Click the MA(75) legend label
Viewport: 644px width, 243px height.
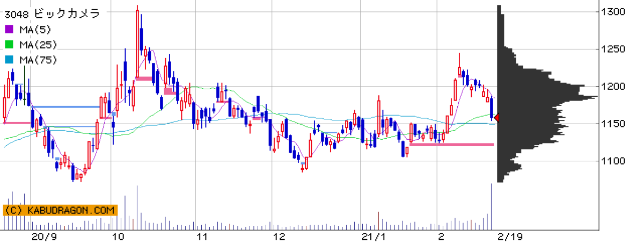pyautogui.click(x=38, y=59)
